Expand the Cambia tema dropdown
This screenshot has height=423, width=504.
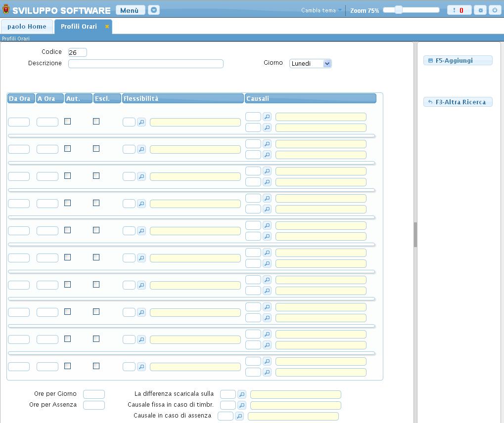(321, 10)
